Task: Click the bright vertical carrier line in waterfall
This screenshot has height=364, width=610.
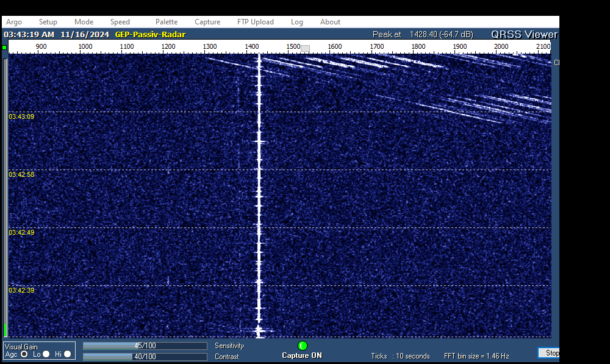Action: pos(259,194)
